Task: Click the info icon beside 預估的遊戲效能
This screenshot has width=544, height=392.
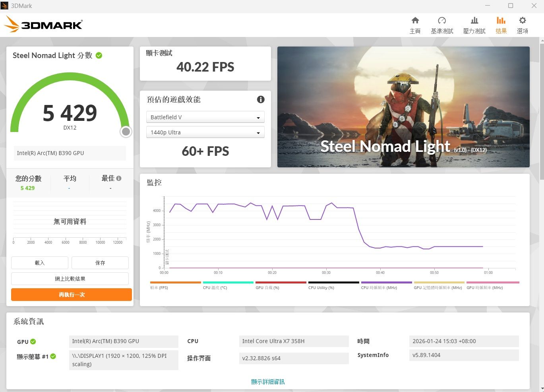Action: pos(261,99)
